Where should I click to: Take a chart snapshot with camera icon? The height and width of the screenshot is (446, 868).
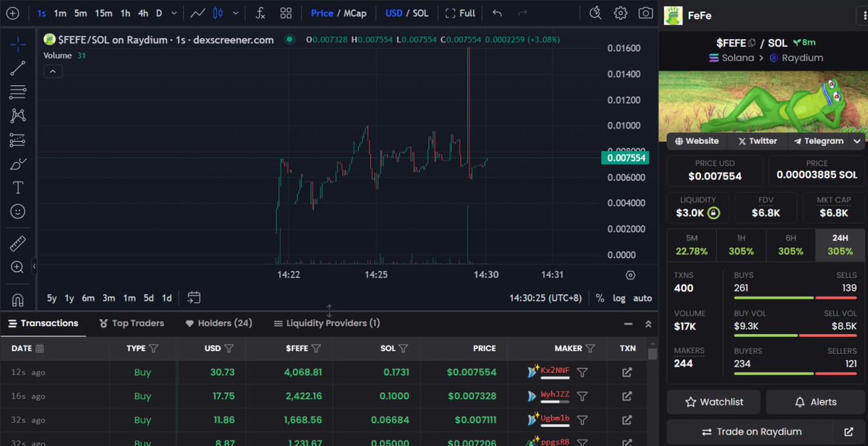(x=645, y=13)
